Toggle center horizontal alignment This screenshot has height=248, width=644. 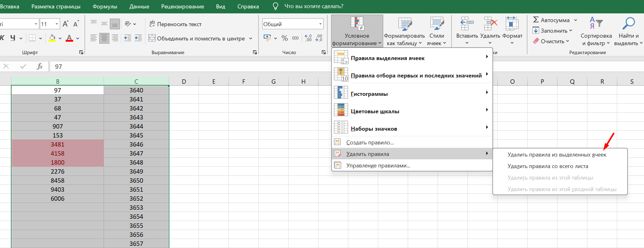[x=104, y=38]
